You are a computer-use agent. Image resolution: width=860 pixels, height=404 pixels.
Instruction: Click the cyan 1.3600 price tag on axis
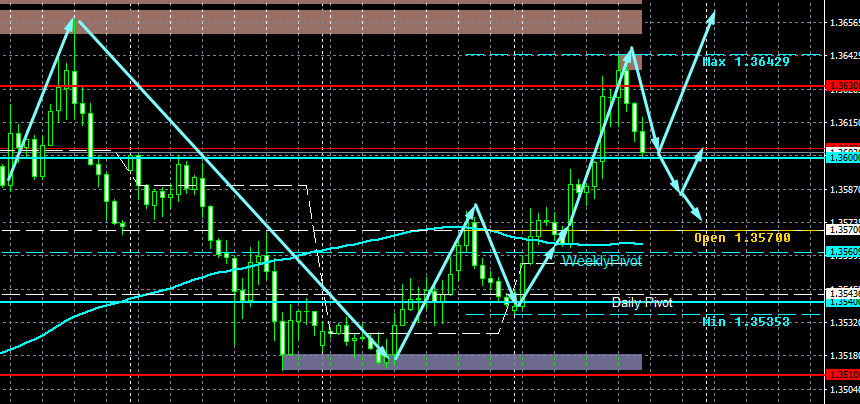click(x=843, y=158)
